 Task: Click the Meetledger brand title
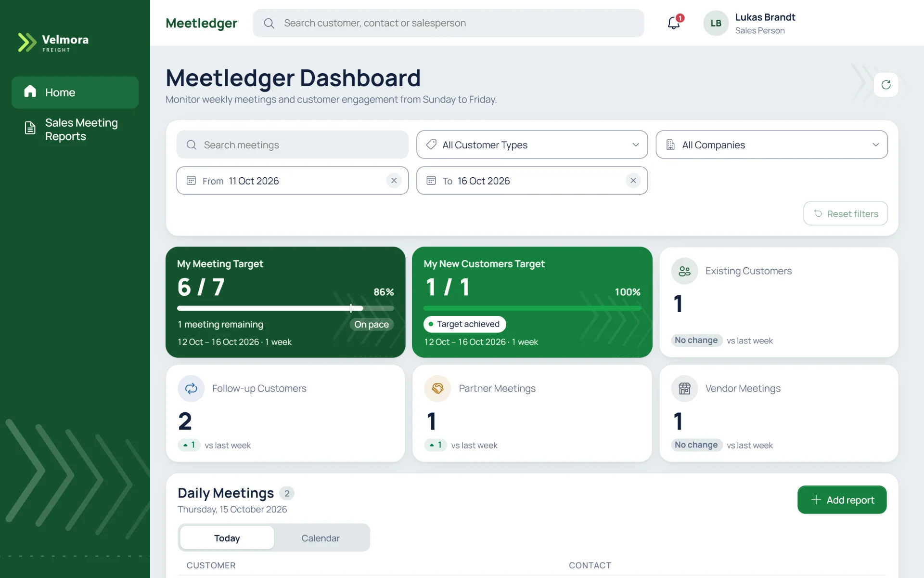[x=201, y=23]
